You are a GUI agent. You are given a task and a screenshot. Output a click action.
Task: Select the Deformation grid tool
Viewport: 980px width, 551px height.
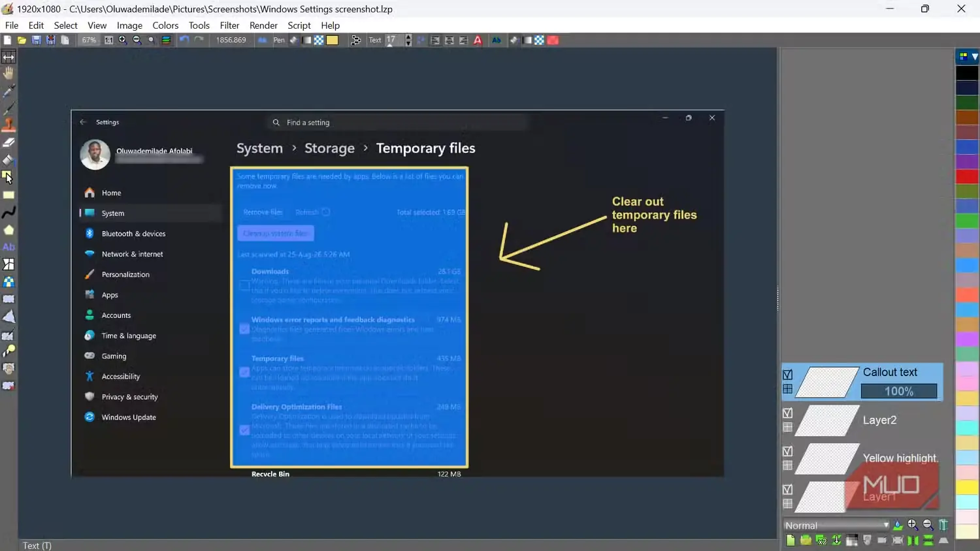pyautogui.click(x=8, y=264)
